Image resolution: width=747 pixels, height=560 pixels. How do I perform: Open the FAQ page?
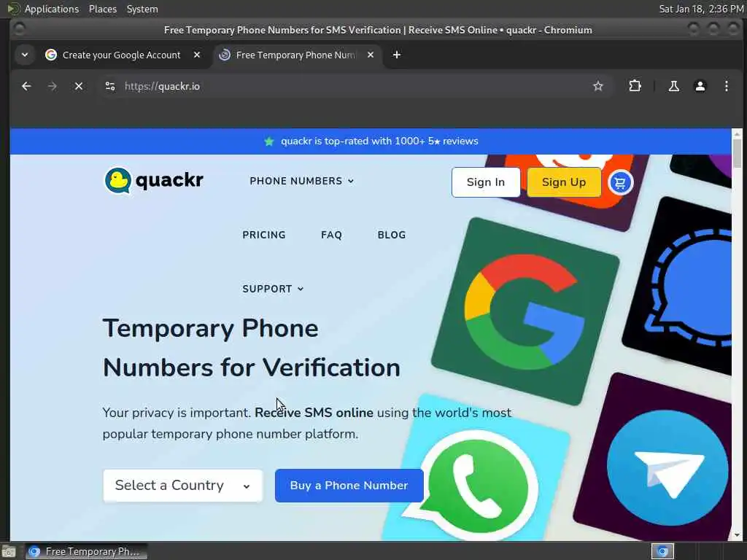tap(331, 235)
